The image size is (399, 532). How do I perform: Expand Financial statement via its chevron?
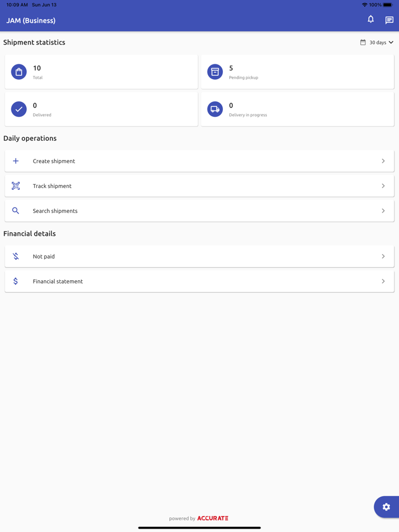pyautogui.click(x=383, y=281)
